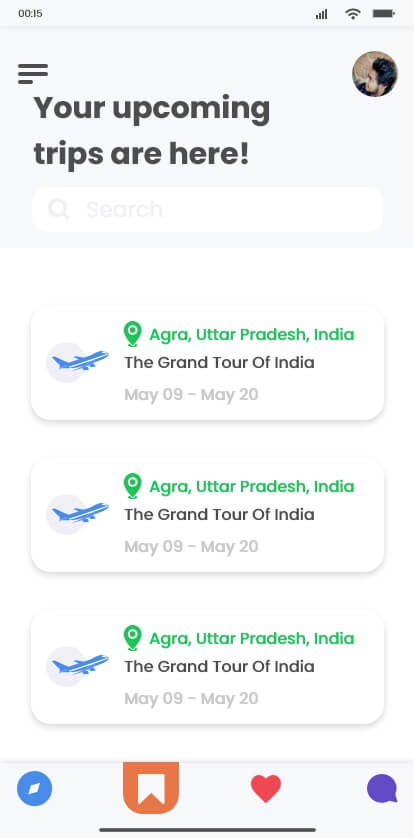
Task: Open the purple chat bubble tab
Action: [x=382, y=788]
